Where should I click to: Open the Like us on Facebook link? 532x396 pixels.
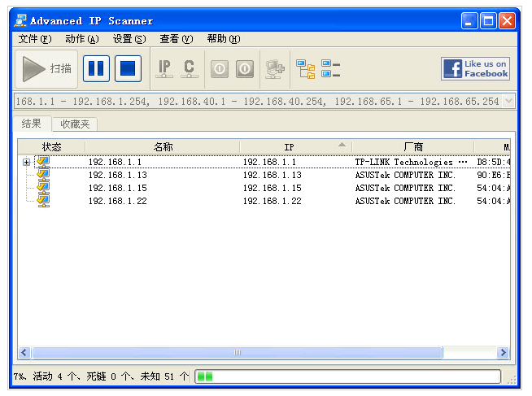[475, 69]
